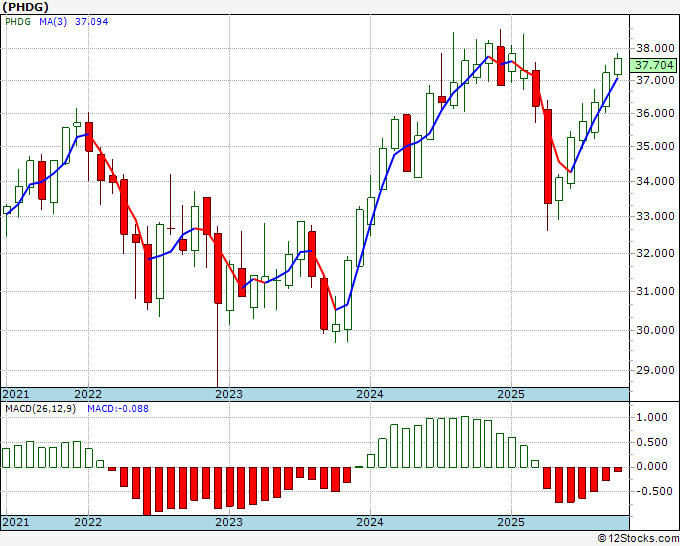Click the last small red MACD bar
The image size is (680, 546).
coord(618,470)
